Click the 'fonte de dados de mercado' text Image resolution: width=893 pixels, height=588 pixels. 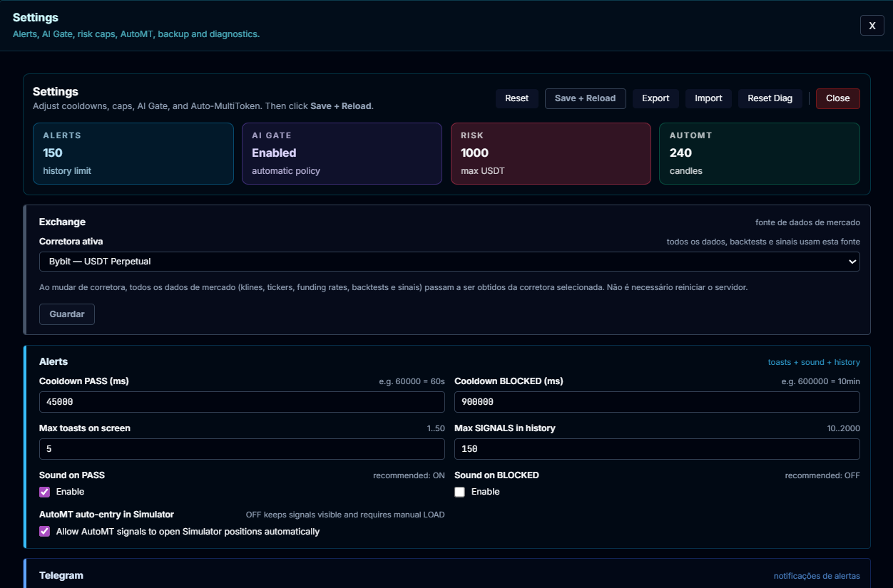807,222
